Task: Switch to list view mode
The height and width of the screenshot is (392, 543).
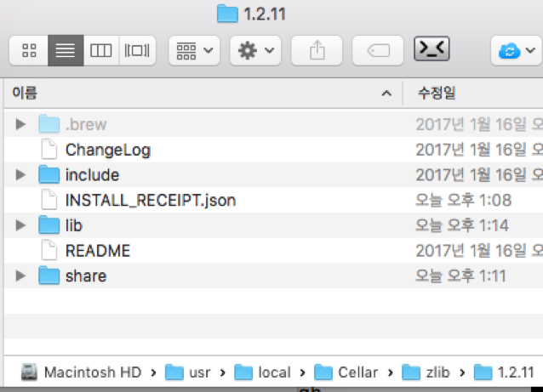Action: (x=65, y=51)
